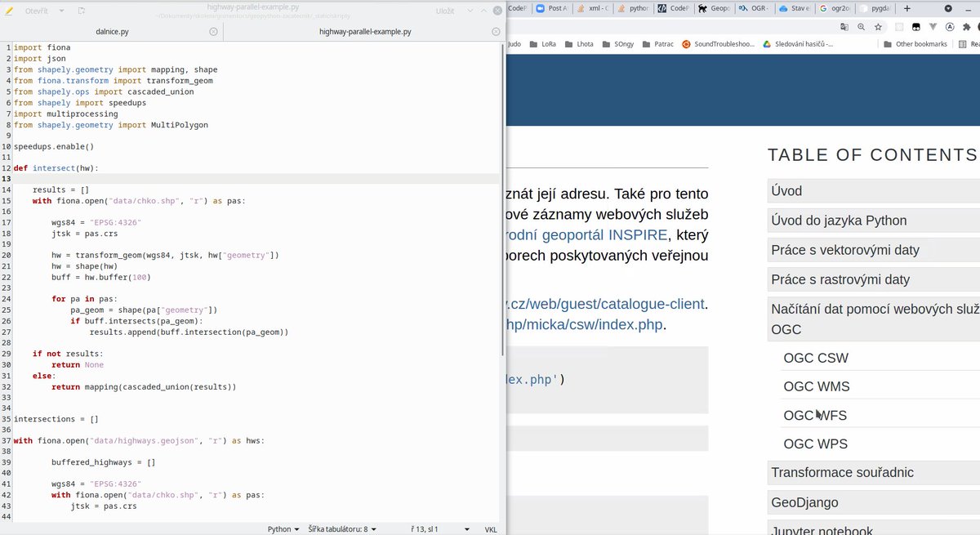Open the Šířka tabulátoru width dropdown
Viewport: 980px width, 535px height.
click(343, 529)
